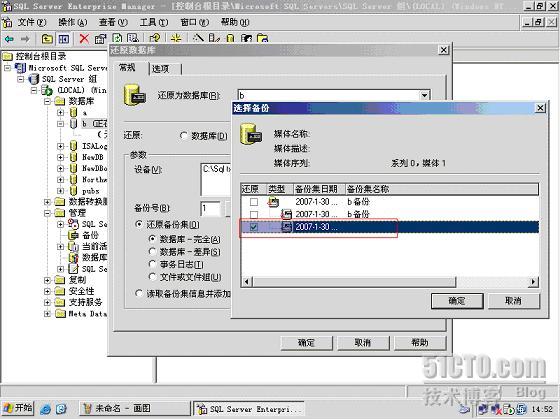Switch to the 选项 tab
The width and height of the screenshot is (560, 420).
(x=165, y=69)
